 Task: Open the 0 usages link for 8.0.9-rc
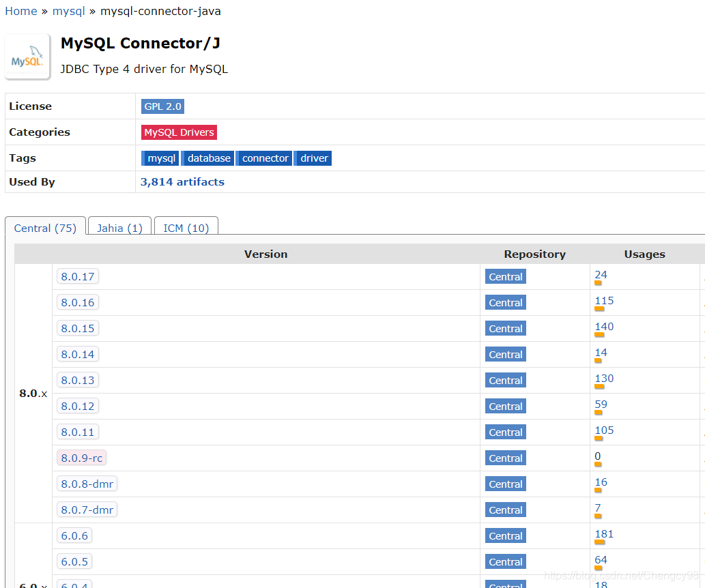[x=598, y=456]
